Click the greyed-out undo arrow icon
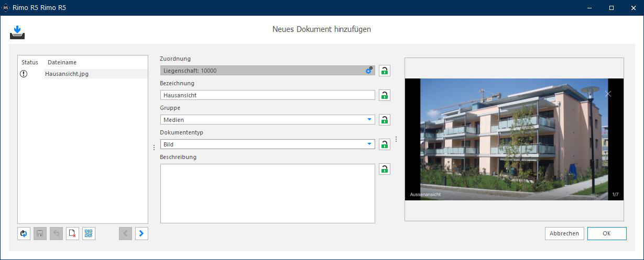Screen dimensions: 644x260 pos(56,233)
